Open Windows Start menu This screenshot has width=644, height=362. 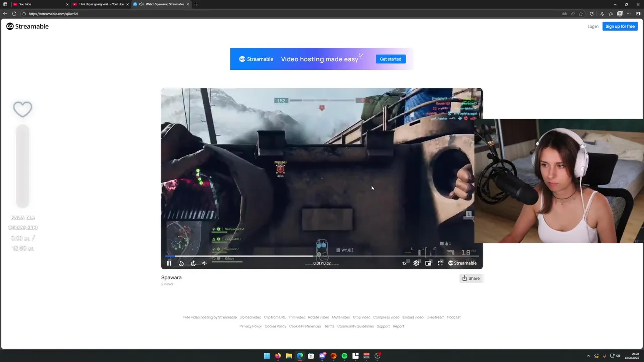[x=267, y=356]
